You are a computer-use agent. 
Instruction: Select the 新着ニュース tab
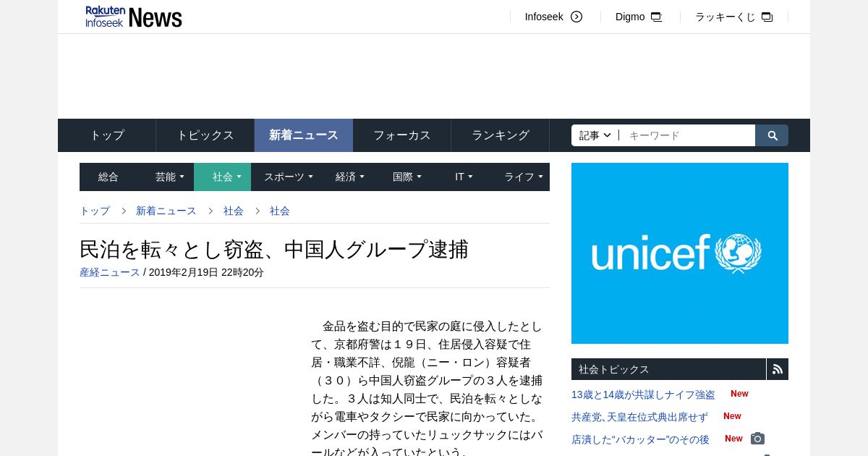pyautogui.click(x=304, y=135)
